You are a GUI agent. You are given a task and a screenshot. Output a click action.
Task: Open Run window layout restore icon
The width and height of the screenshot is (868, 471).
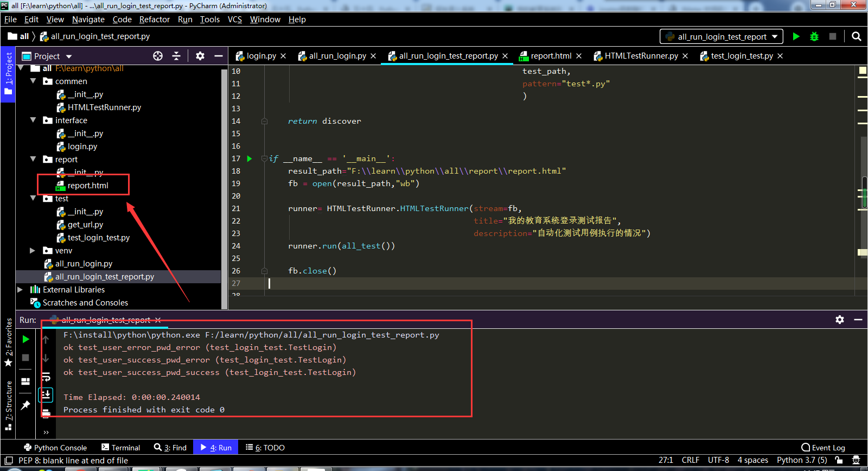coord(25,381)
